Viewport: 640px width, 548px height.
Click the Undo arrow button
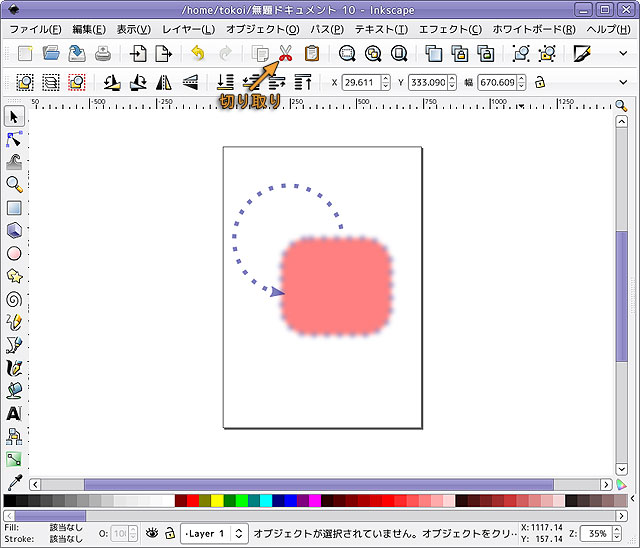tap(198, 53)
